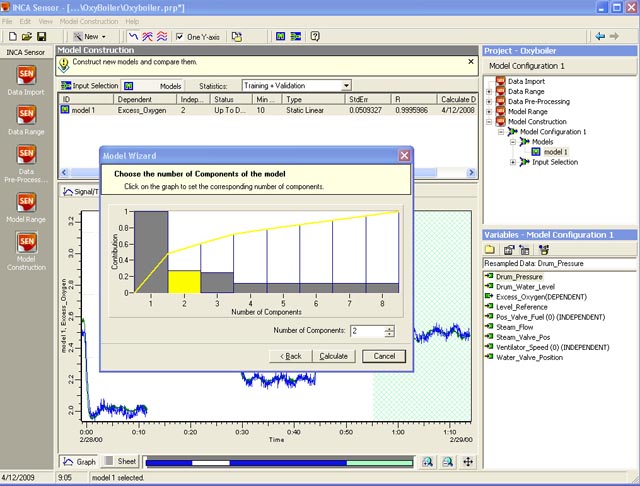Increase the Number of Components spinner
The width and height of the screenshot is (640, 486).
[389, 327]
